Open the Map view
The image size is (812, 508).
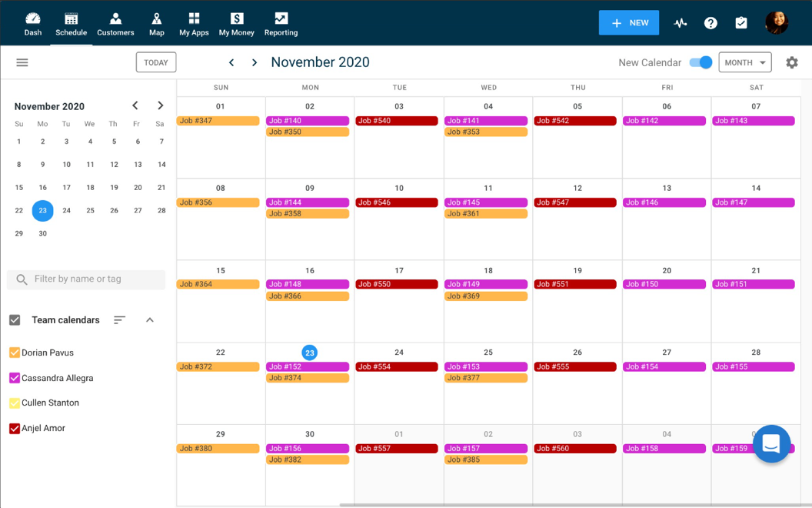(x=156, y=23)
